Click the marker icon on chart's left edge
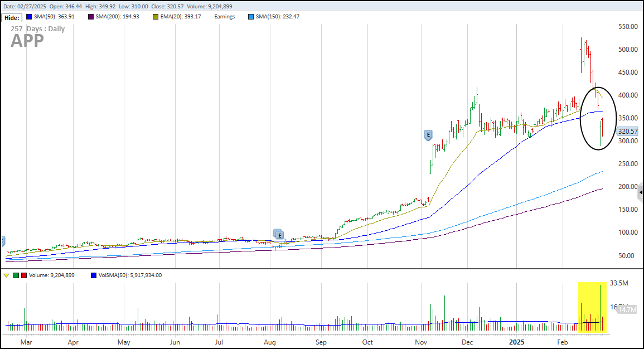The width and height of the screenshot is (644, 349). click(x=3, y=241)
